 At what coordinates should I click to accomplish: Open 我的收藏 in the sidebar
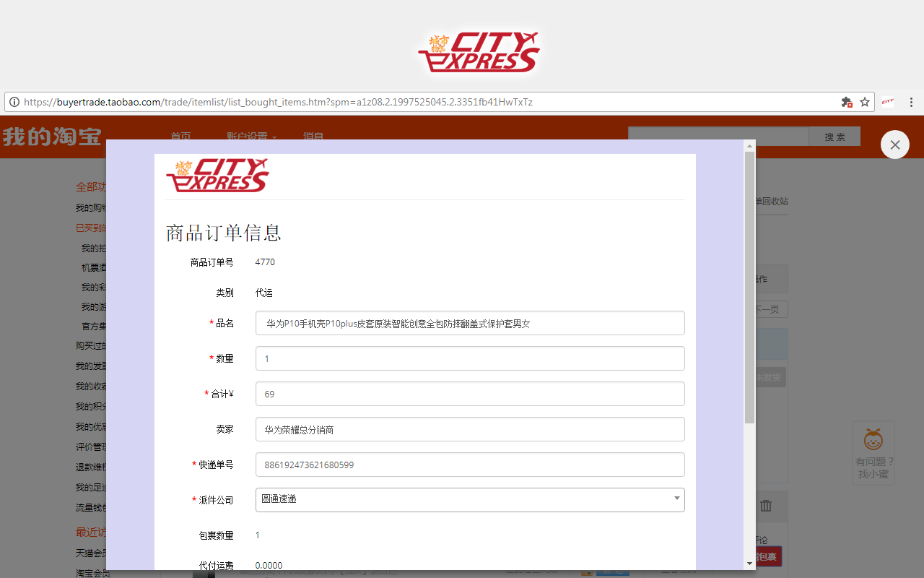coord(91,386)
